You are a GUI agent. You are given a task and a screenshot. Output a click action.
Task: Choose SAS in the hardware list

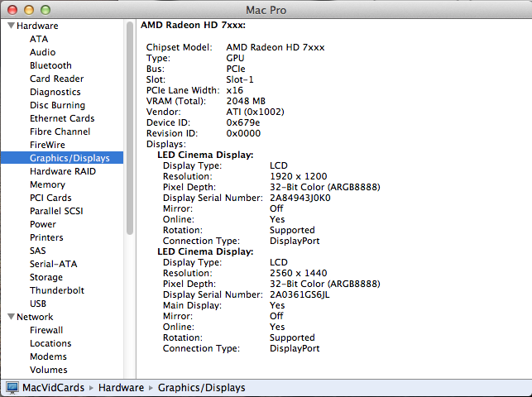tap(38, 251)
